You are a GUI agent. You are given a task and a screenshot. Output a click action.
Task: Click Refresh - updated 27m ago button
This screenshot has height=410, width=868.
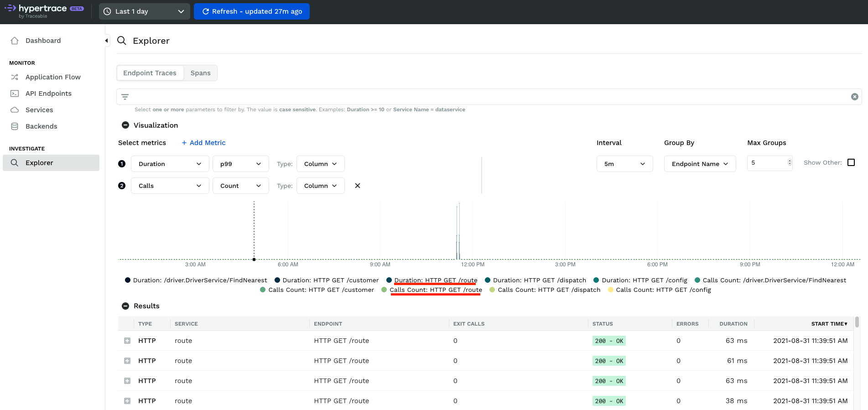pyautogui.click(x=252, y=11)
